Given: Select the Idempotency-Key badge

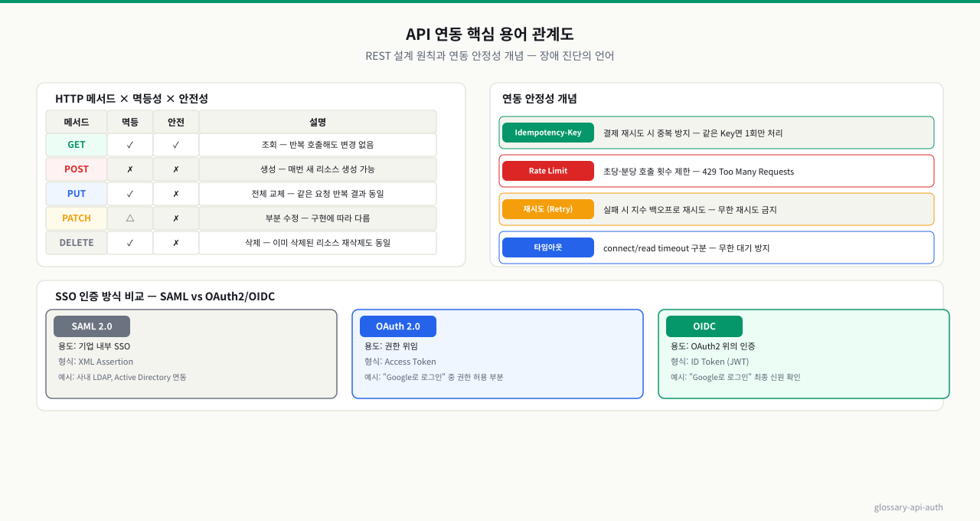Looking at the screenshot, I should 548,133.
